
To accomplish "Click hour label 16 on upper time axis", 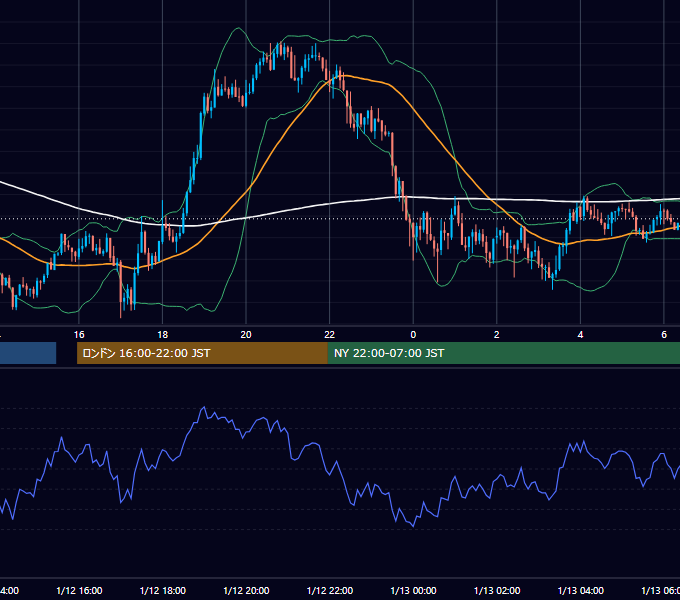I will pos(79,335).
